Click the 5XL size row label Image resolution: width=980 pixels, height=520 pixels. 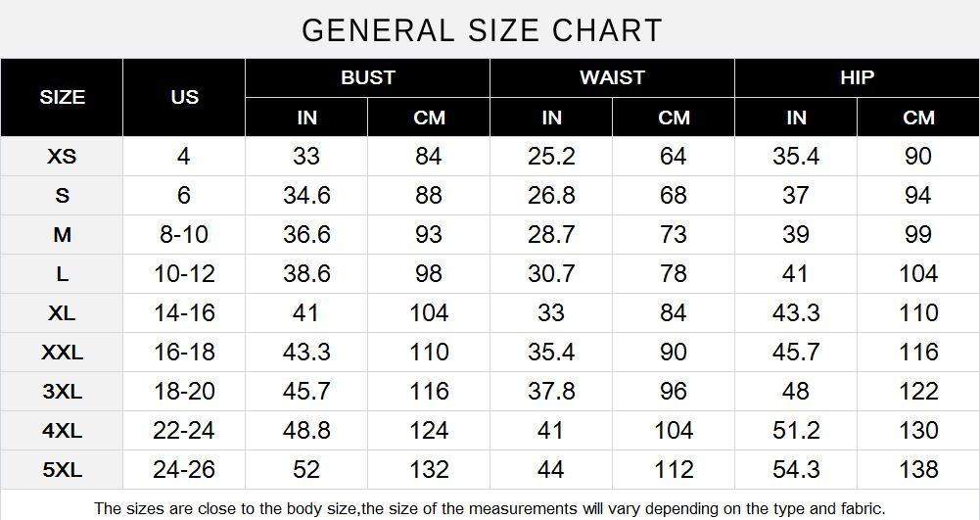[62, 470]
